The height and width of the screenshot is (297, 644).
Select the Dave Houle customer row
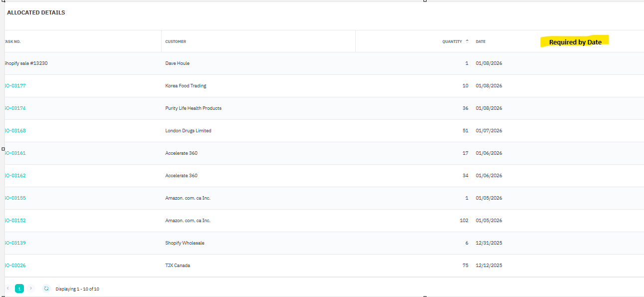177,63
